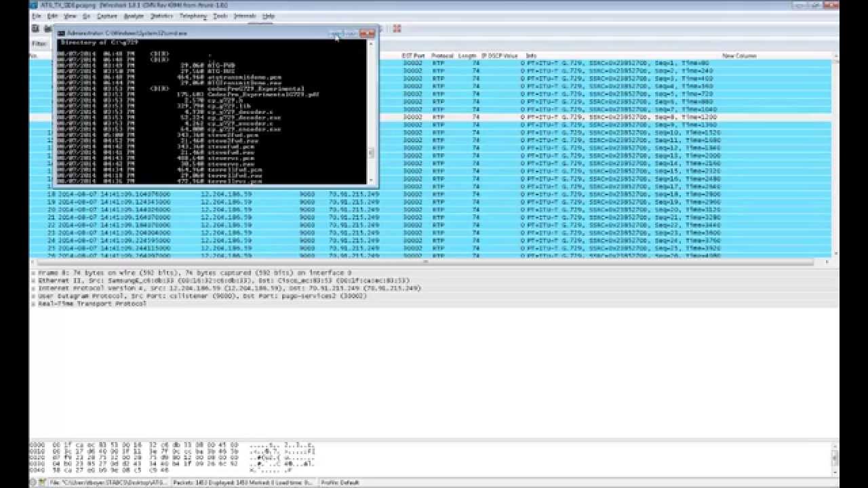
Task: Open the Telephony menu
Action: [x=193, y=16]
